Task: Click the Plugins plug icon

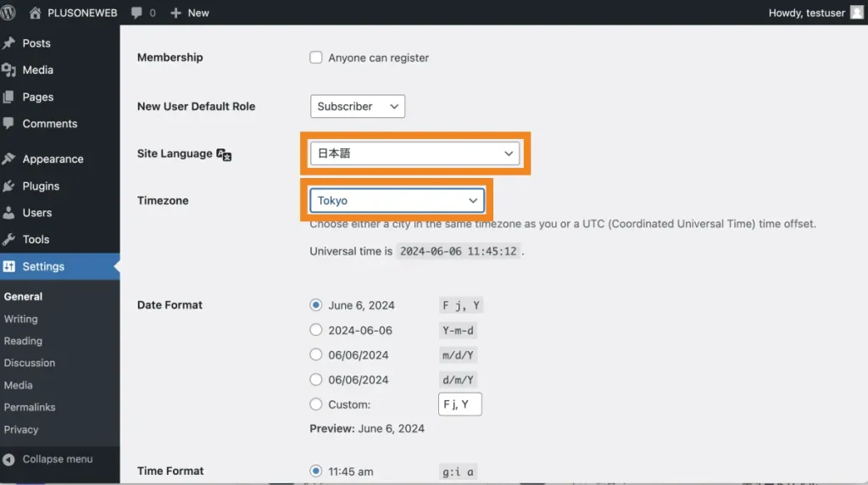Action: tap(9, 187)
